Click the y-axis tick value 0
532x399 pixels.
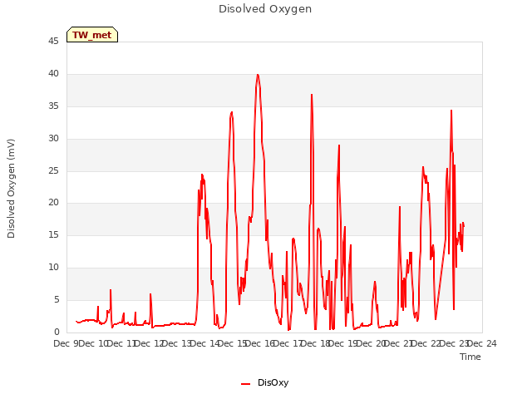click(x=57, y=332)
